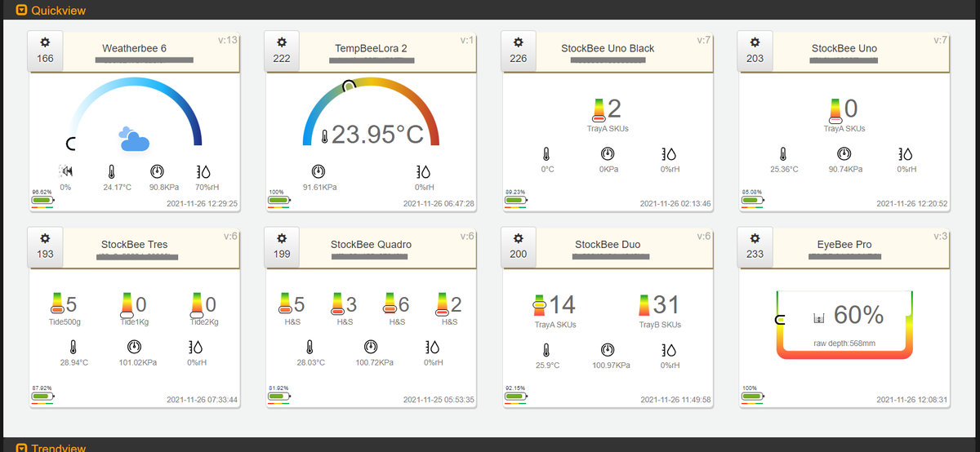The image size is (980, 452).
Task: Click StockBee Uno battery icon 85.08%
Action: (752, 200)
